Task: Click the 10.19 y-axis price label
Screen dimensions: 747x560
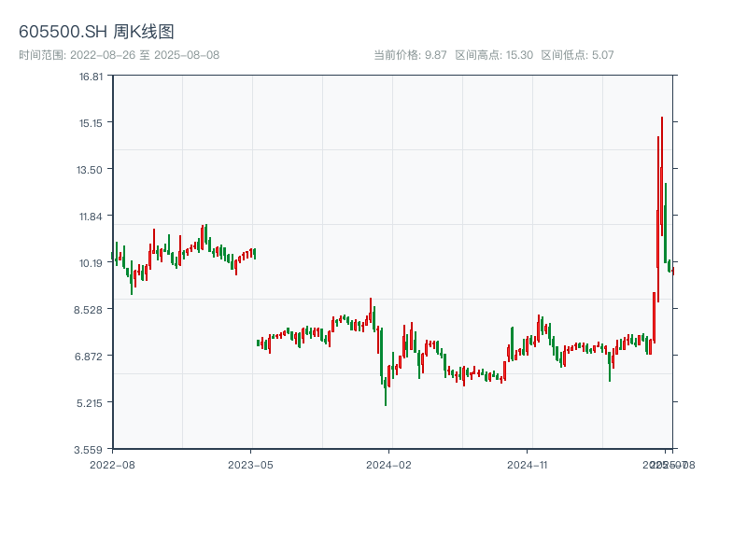Action: [x=91, y=263]
